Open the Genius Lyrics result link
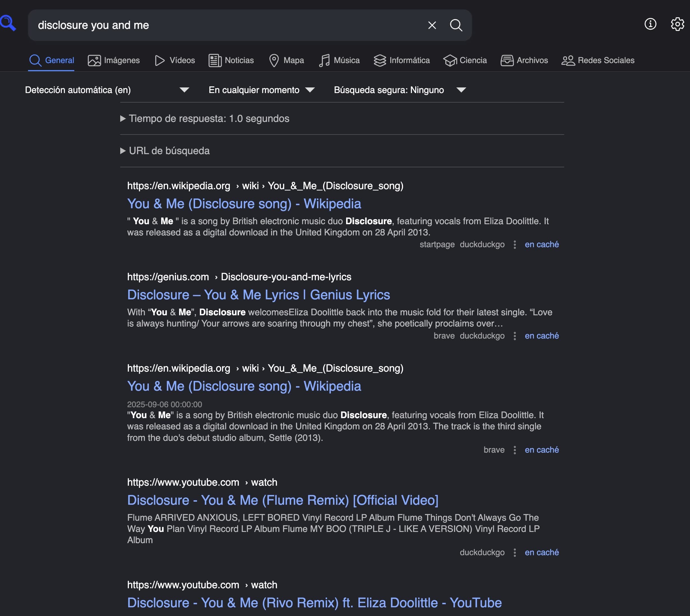 tap(258, 295)
